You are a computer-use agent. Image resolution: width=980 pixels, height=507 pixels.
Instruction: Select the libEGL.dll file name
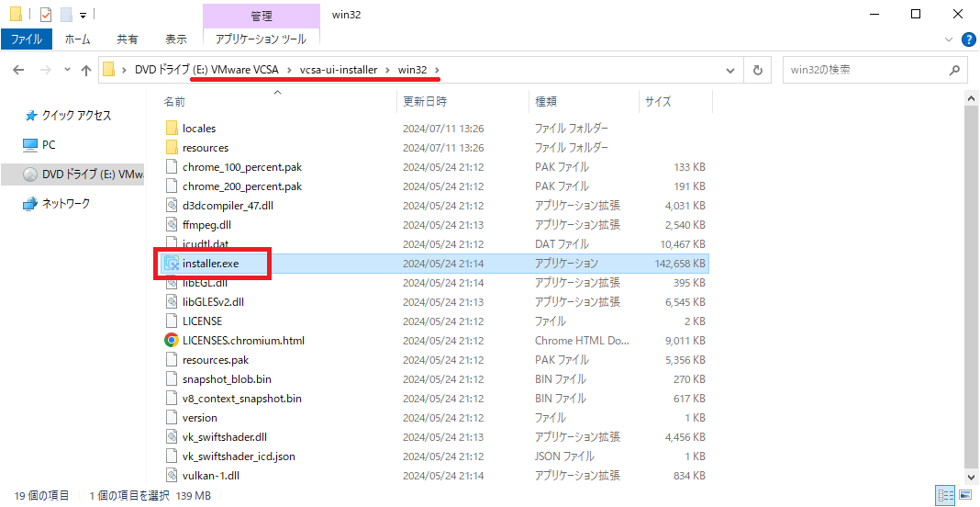[x=205, y=283]
